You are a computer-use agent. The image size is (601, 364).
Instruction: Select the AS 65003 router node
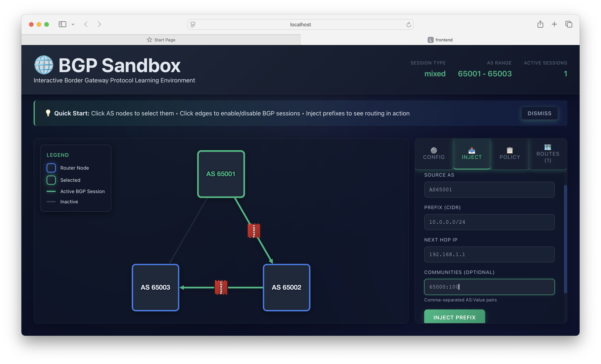pyautogui.click(x=155, y=287)
